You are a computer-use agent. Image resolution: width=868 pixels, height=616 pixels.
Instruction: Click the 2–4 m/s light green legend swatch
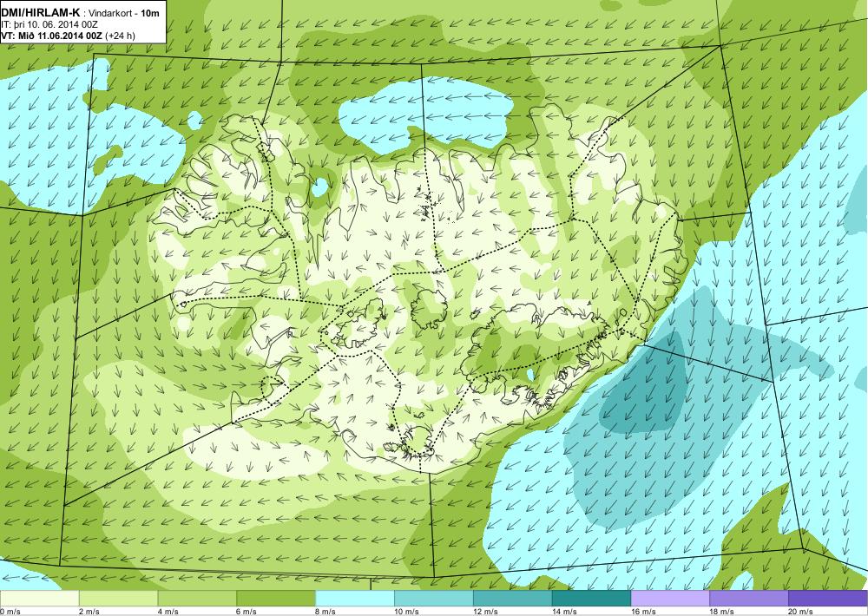click(118, 599)
